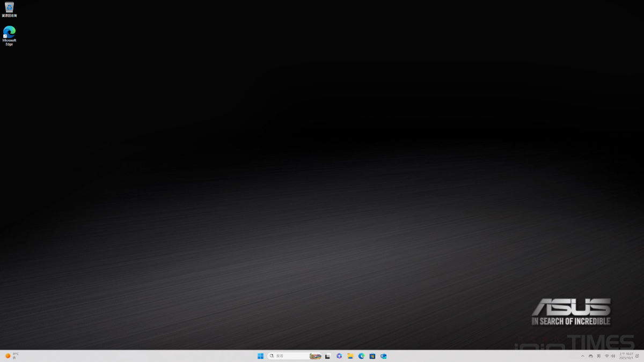Open the notification center icon
The width and height of the screenshot is (644, 362).
pos(637,356)
